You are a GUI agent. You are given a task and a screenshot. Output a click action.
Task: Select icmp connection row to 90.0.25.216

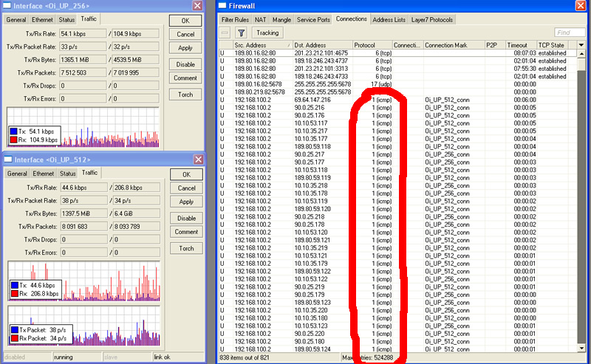[x=397, y=107]
